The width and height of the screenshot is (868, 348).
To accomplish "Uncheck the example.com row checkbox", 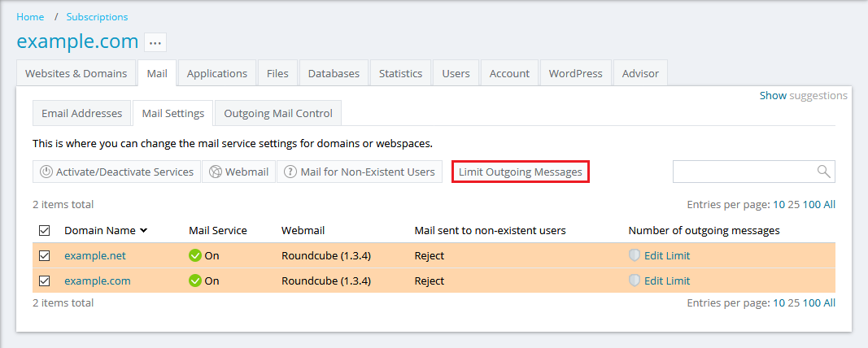I will [x=45, y=281].
